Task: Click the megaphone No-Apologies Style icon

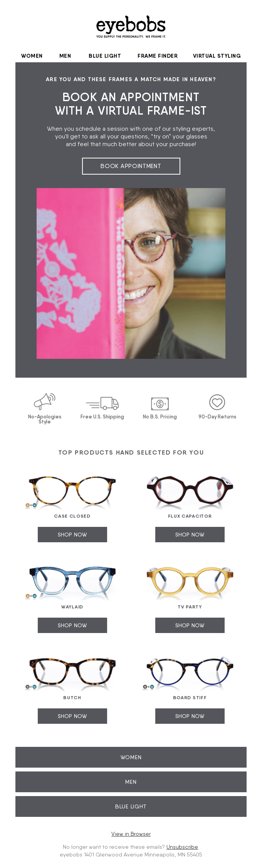Action: point(45,402)
